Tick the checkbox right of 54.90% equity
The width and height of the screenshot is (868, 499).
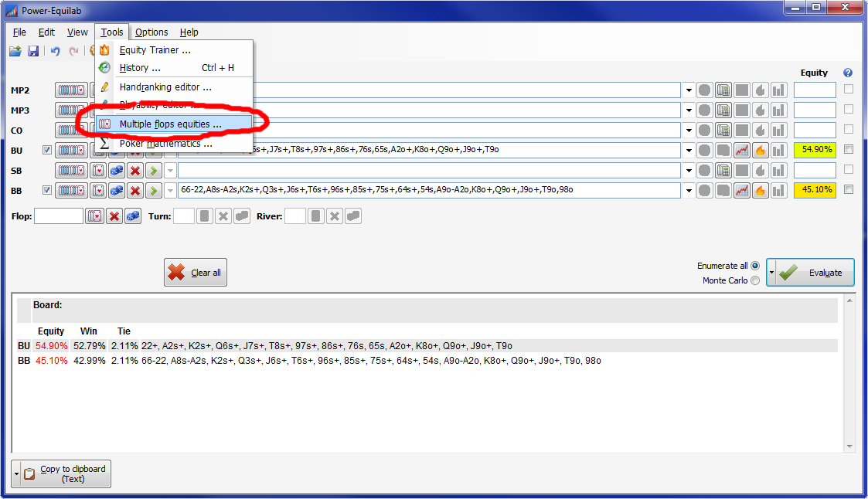849,149
